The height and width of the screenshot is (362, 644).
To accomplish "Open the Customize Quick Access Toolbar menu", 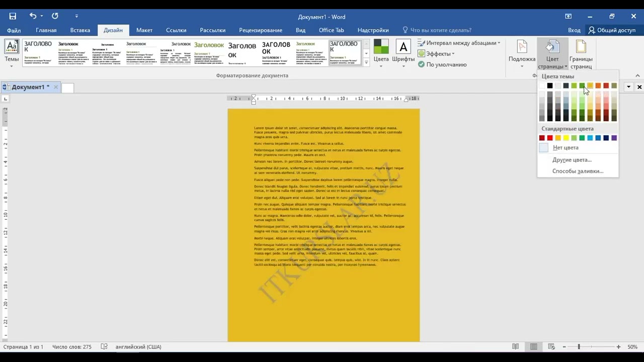I will pyautogui.click(x=76, y=16).
